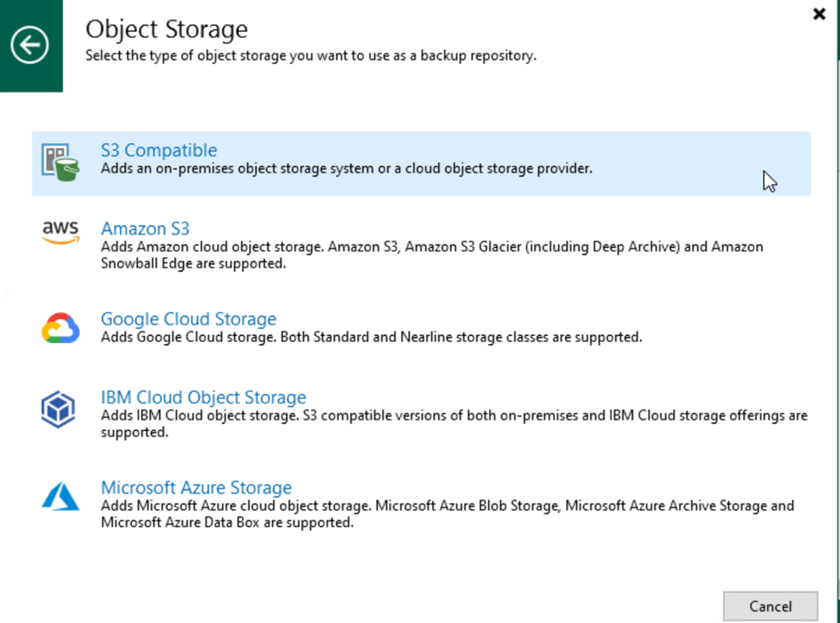This screenshot has height=623, width=840.
Task: Click the Azure Data Box description text
Action: pos(228,523)
